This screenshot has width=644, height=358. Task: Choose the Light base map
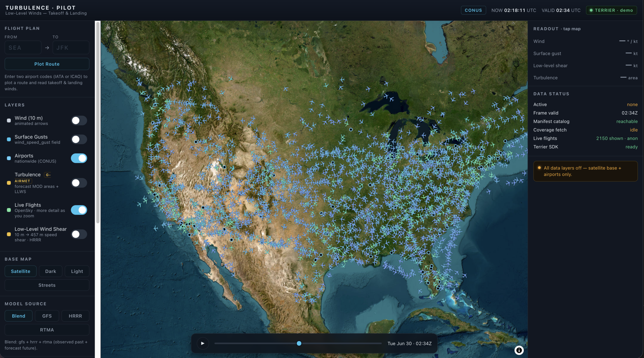pos(77,271)
